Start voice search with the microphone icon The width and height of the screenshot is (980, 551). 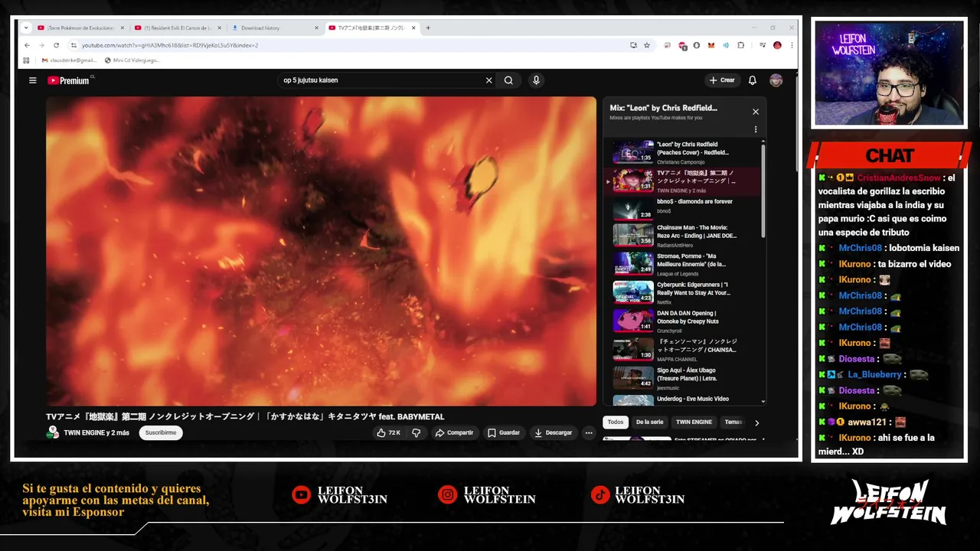pyautogui.click(x=536, y=80)
